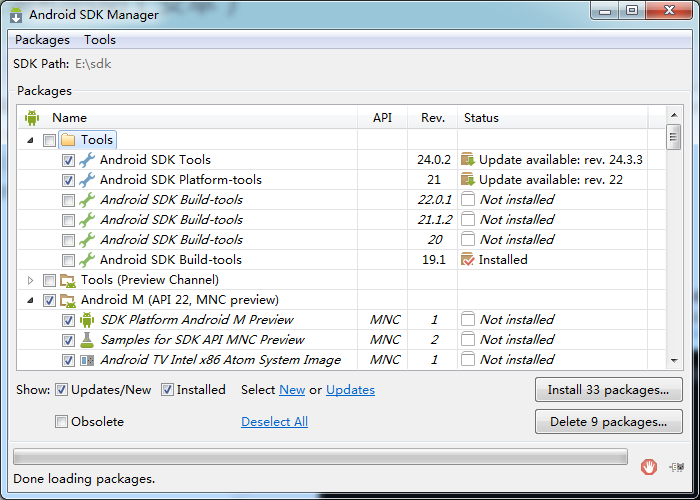Screen dimensions: 700x500
Task: Uncheck the Android SDK Platform-tools checkbox
Action: [68, 180]
